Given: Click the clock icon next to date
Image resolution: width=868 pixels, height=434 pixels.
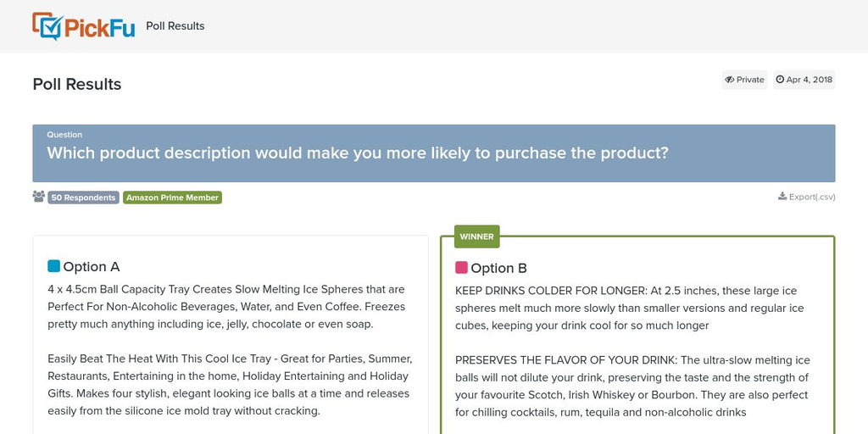Looking at the screenshot, I should click(780, 80).
